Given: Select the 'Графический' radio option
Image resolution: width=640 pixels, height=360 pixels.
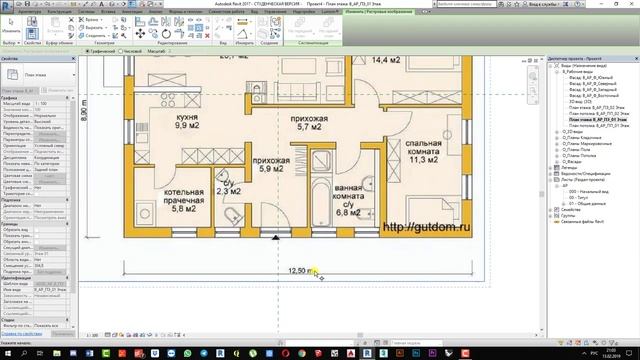Looking at the screenshot, I should [100, 51].
